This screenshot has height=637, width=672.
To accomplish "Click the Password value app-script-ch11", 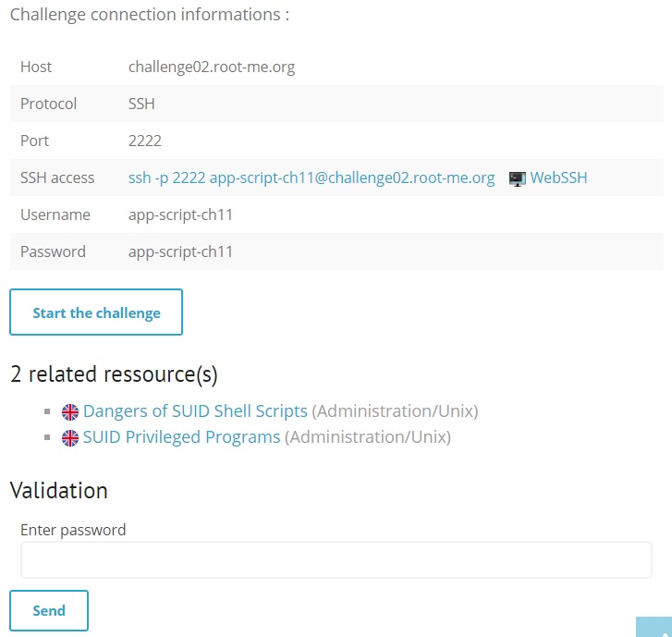I will [x=180, y=251].
